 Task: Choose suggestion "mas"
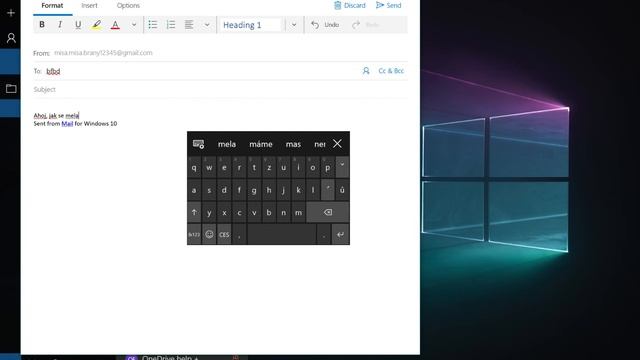(x=293, y=144)
